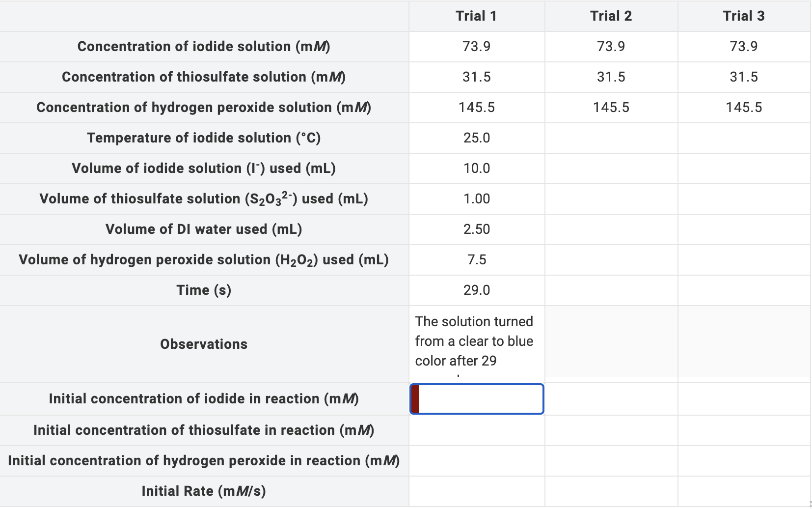
Task: Click the Trial 1 initial iodide concentration input field
Action: coord(476,399)
